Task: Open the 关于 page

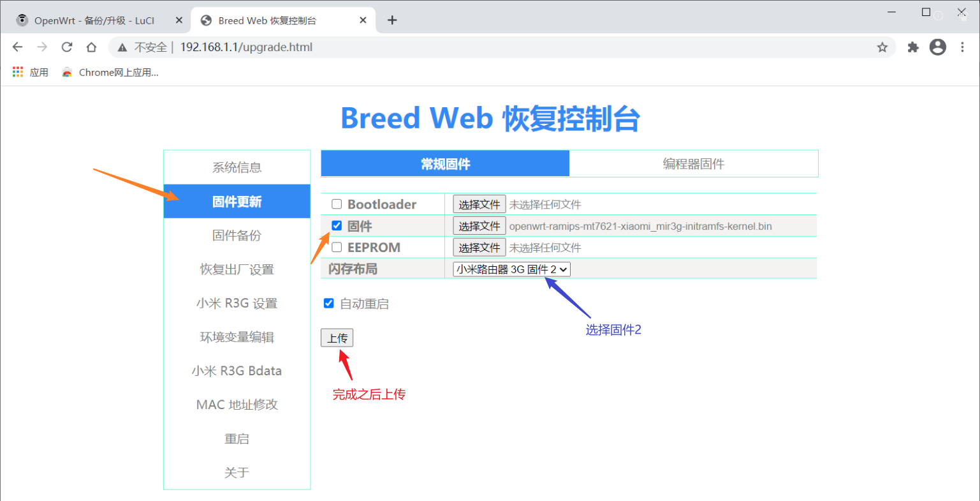Action: [237, 473]
